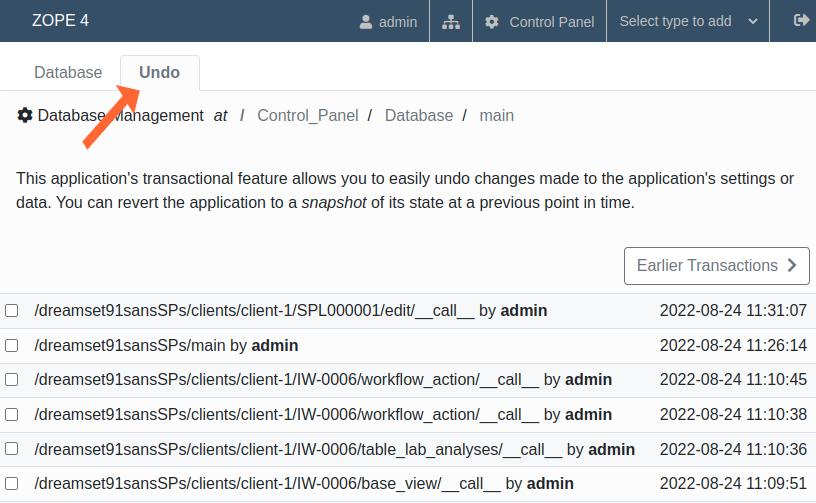The height and width of the screenshot is (503, 816).
Task: Go to Database breadcrumb link
Action: [419, 115]
